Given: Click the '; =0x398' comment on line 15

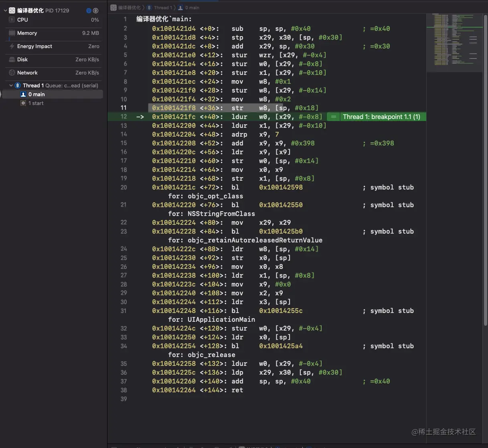Looking at the screenshot, I should (x=378, y=143).
